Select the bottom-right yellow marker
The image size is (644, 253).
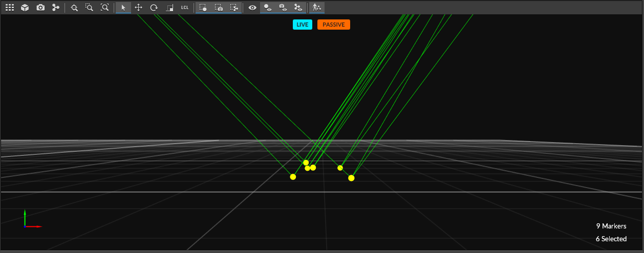pos(351,178)
